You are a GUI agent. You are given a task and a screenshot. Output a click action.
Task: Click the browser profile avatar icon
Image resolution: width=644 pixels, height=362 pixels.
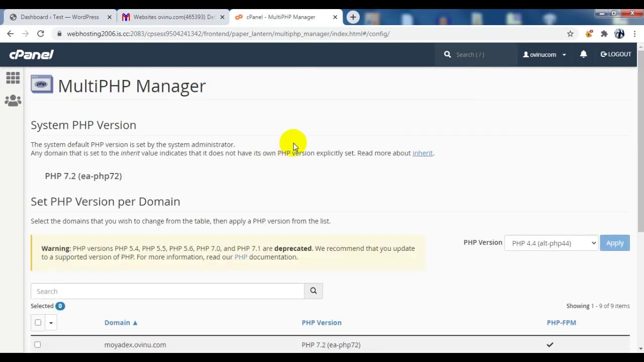click(x=619, y=34)
